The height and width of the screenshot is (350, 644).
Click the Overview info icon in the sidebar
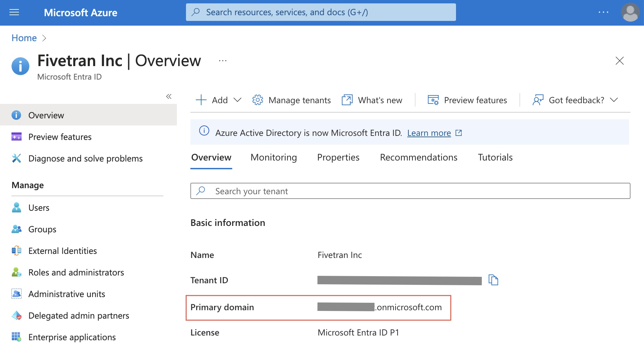tap(16, 115)
